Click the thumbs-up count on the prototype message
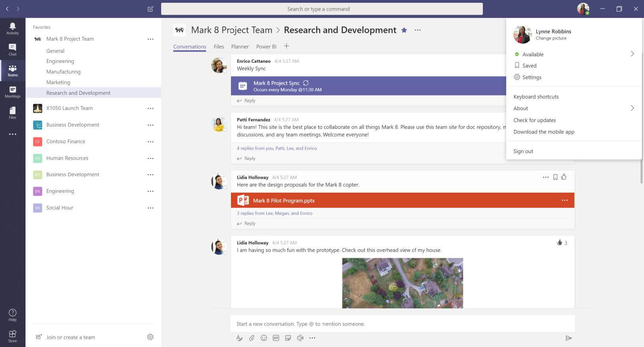 point(562,243)
